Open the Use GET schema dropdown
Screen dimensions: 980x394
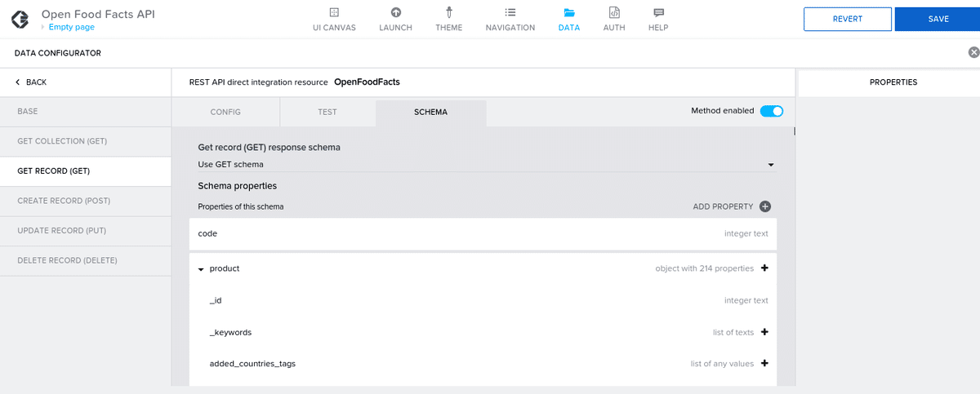[x=486, y=165]
